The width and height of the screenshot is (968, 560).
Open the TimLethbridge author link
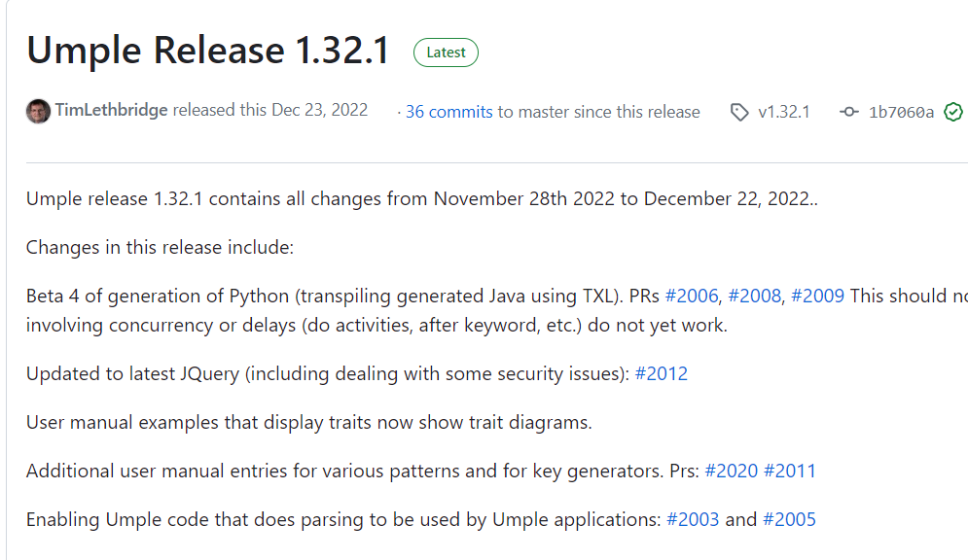tap(111, 110)
